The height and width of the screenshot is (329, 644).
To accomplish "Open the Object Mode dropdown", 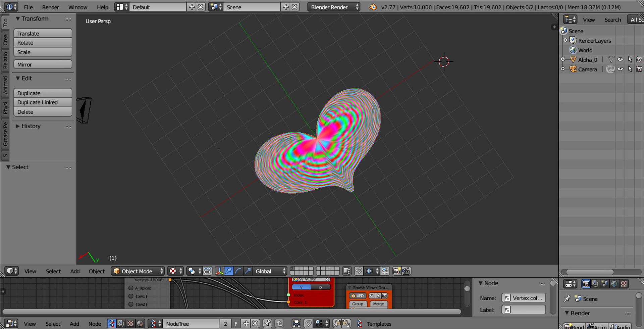I will point(138,271).
